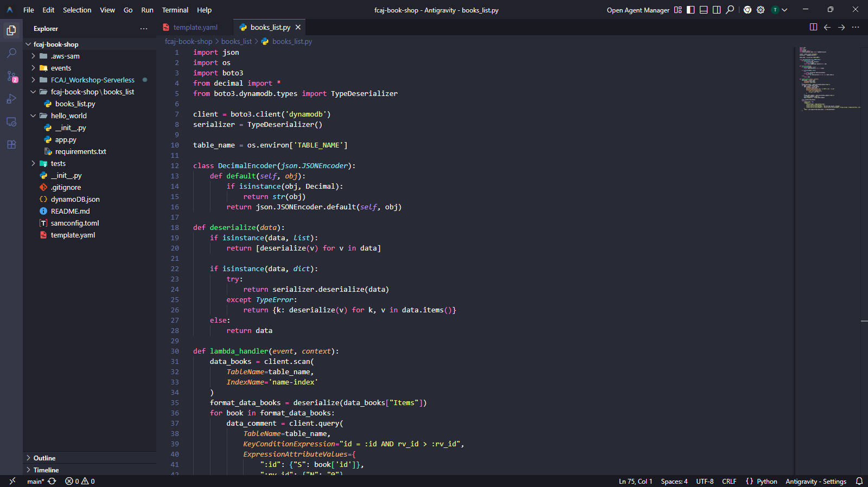The image size is (868, 487).
Task: Open title bar search magnifier icon
Action: click(730, 10)
